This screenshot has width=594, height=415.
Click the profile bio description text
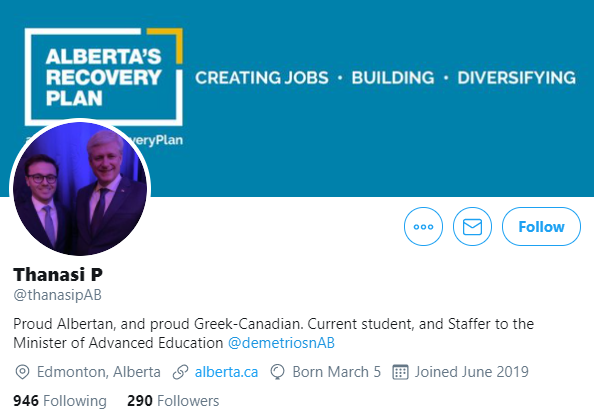pos(274,334)
